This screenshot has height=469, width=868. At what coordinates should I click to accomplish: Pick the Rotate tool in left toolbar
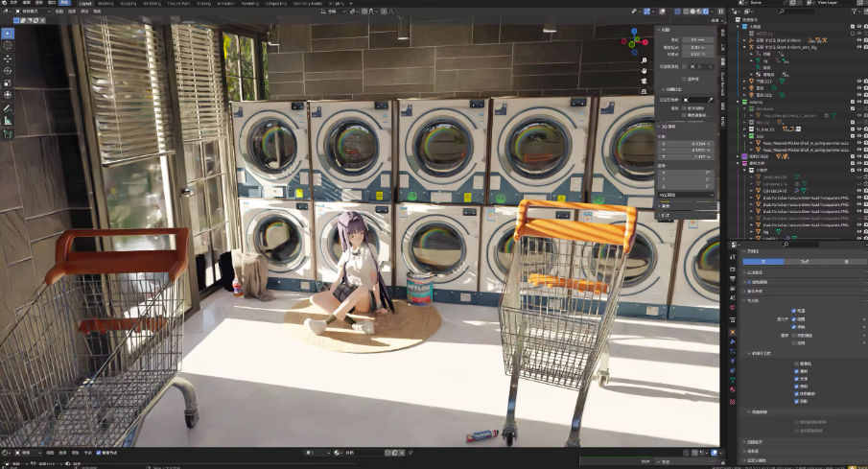(8, 70)
